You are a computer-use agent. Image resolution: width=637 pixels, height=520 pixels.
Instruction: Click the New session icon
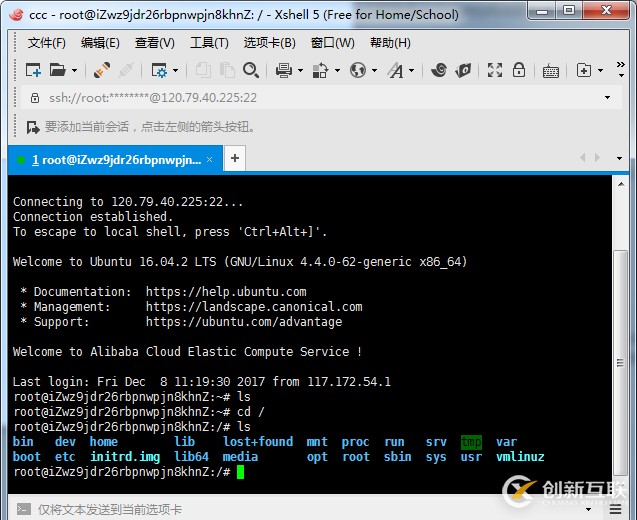(33, 70)
